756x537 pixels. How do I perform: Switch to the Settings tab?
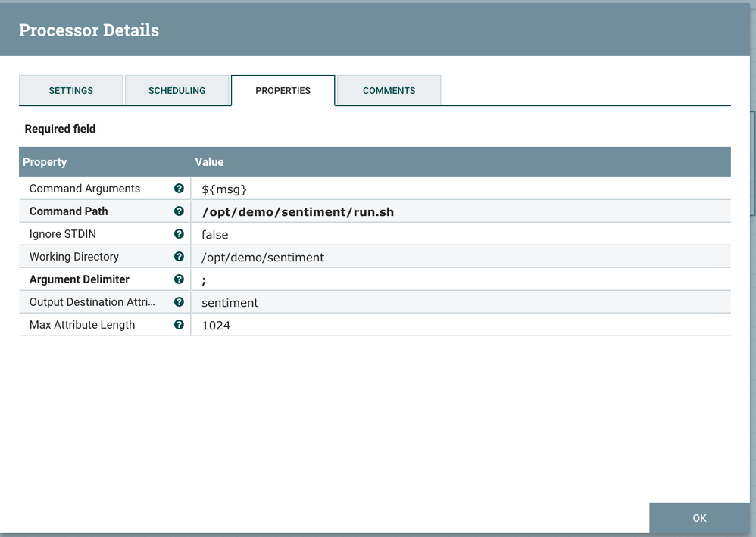(71, 90)
